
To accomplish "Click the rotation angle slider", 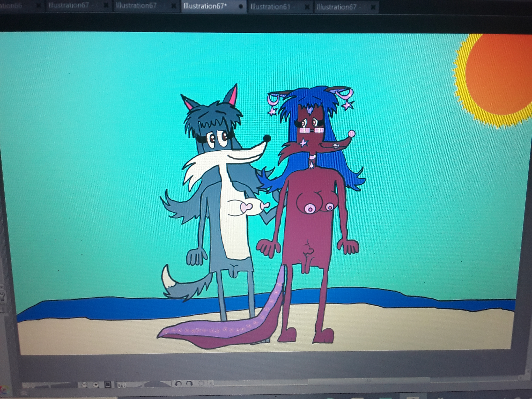I will pos(149,384).
